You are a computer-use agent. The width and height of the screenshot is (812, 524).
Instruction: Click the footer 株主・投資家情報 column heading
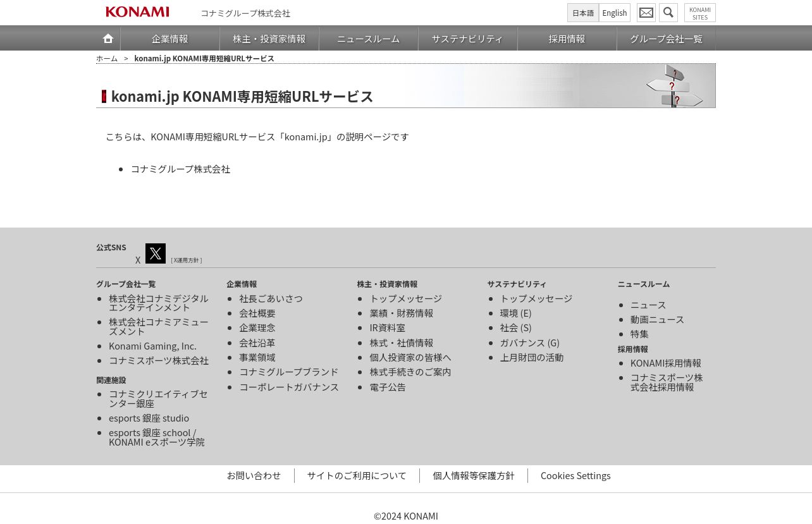click(387, 284)
